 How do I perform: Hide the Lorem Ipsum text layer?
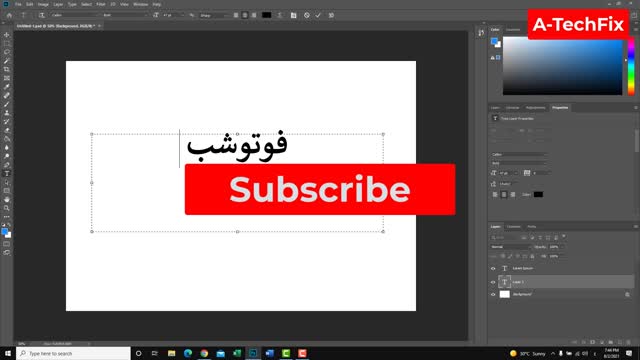pyautogui.click(x=493, y=269)
